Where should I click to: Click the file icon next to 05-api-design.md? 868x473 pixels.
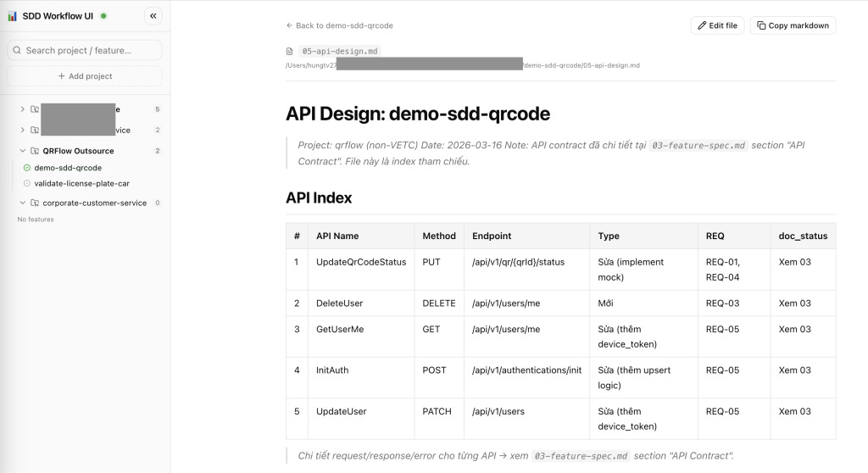pyautogui.click(x=290, y=51)
